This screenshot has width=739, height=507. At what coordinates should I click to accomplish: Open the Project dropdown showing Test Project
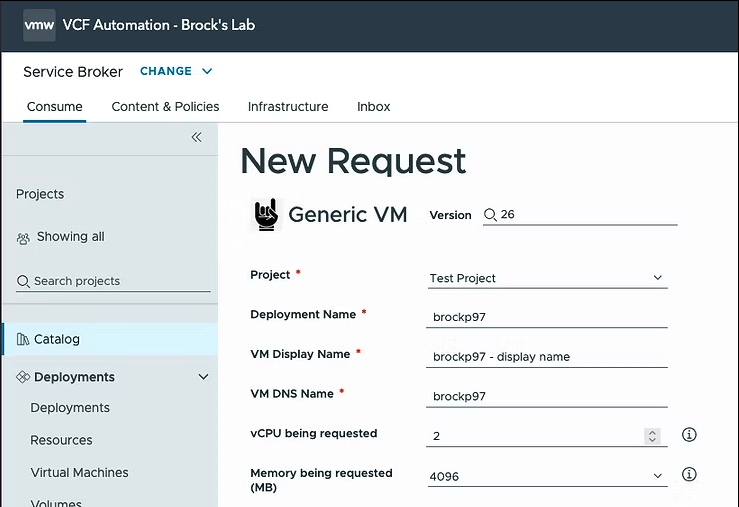547,278
